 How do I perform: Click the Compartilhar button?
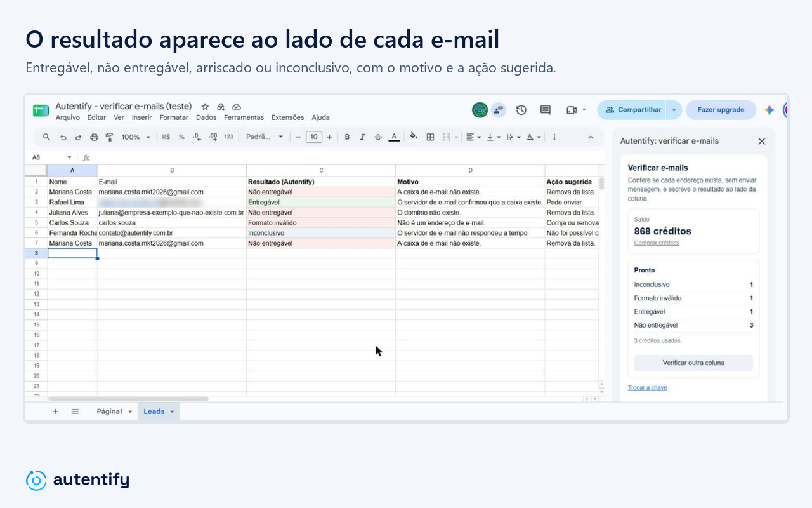click(x=632, y=110)
